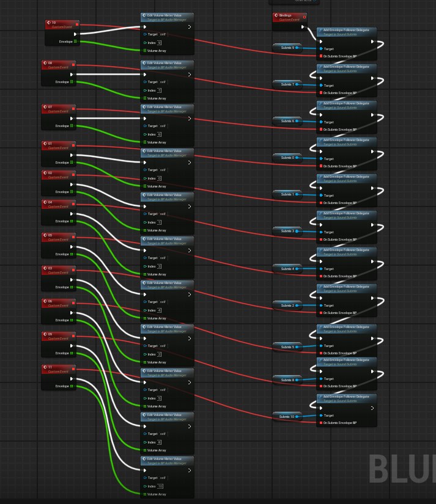Click the Index field showing 10
The height and width of the screenshot is (504, 436).
tap(160, 486)
